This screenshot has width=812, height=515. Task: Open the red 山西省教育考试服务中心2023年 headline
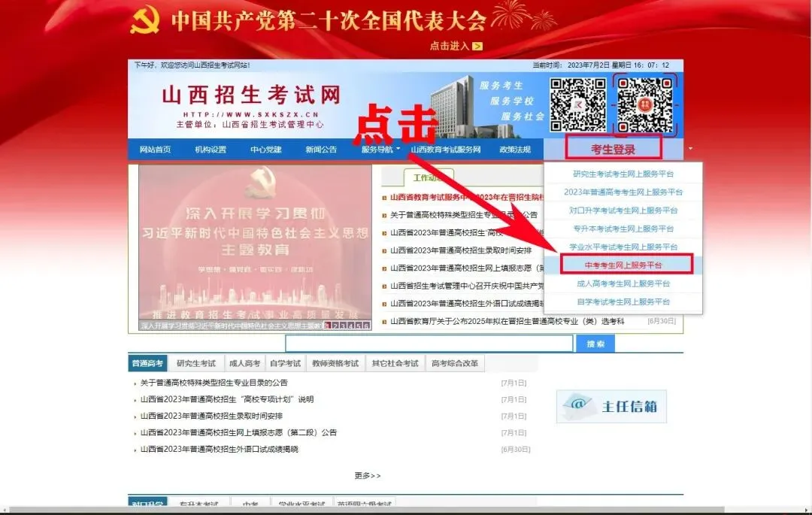click(x=467, y=197)
